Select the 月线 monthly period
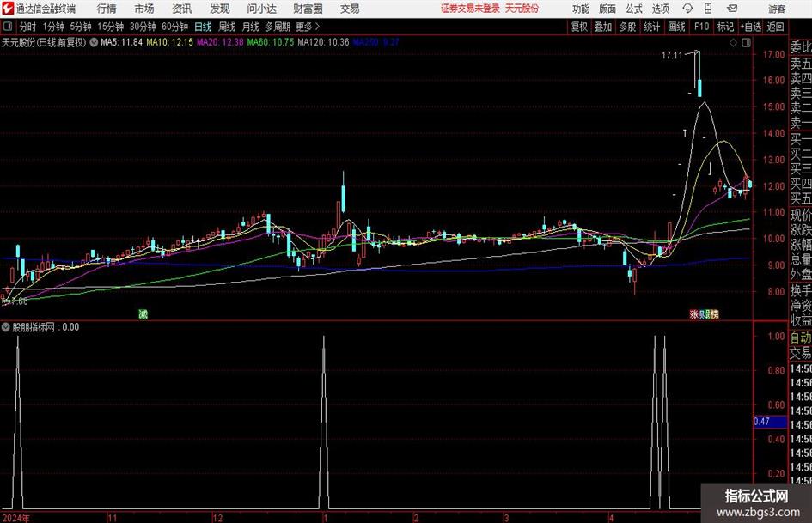Viewport: 812px width, 523px height. [x=251, y=27]
